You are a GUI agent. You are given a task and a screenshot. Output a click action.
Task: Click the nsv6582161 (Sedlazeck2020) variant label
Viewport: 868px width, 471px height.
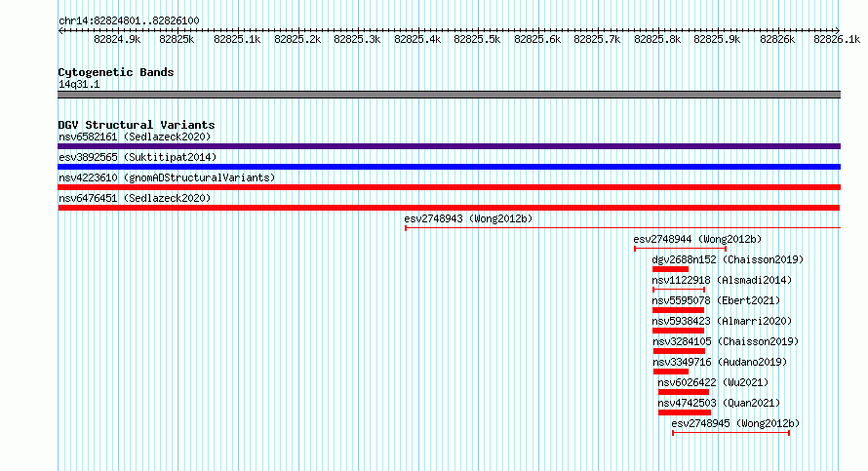135,137
